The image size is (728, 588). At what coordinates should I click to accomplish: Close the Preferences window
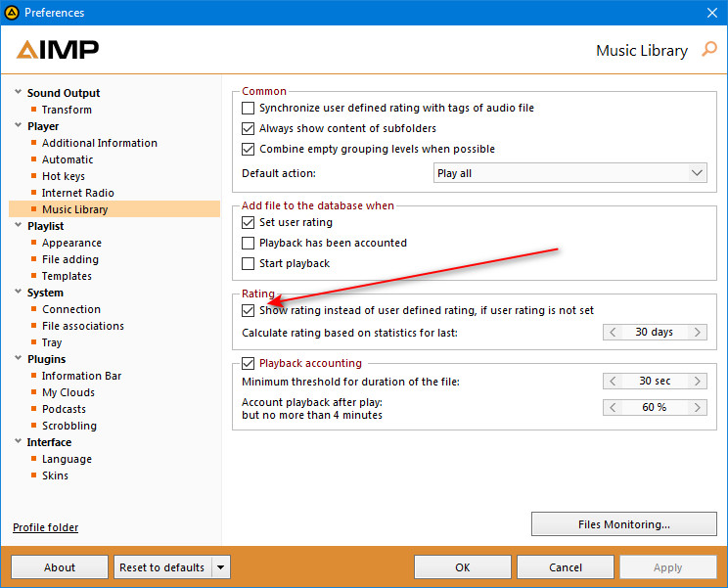coord(712,13)
